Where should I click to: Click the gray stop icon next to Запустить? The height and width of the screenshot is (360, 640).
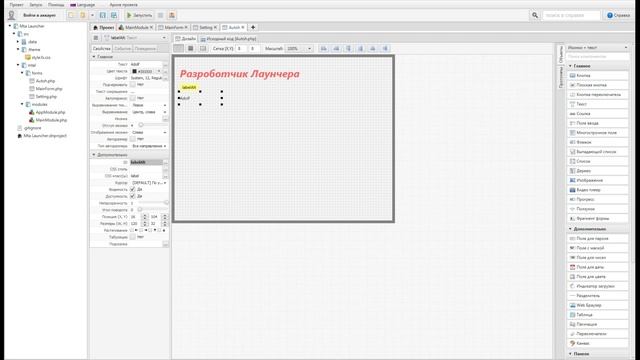[x=160, y=15]
